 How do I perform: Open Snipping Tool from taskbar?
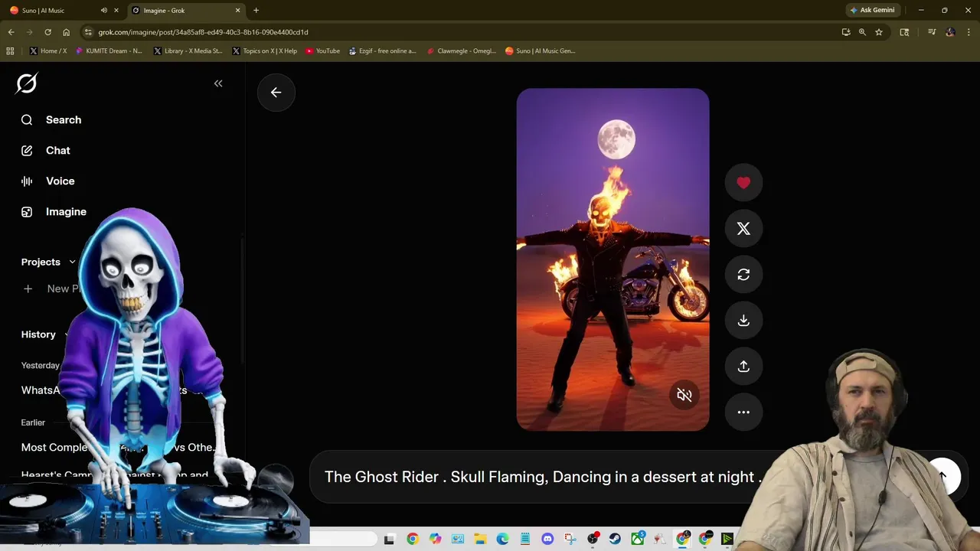[x=570, y=540]
